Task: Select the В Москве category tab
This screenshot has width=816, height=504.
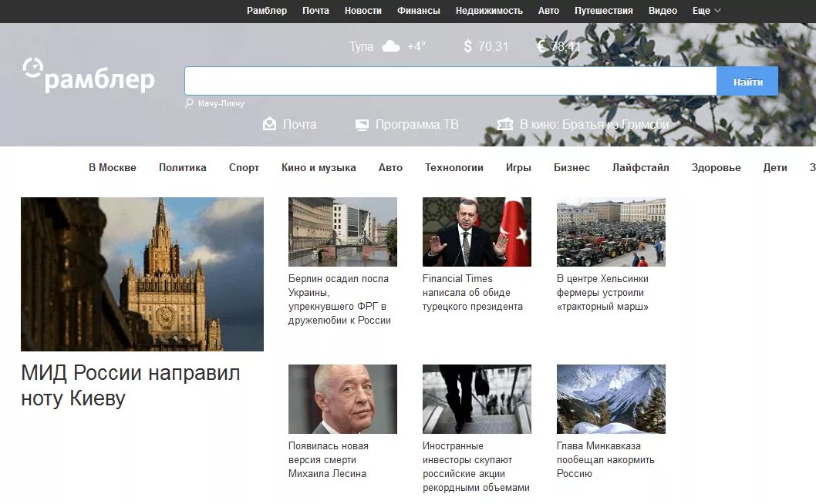Action: (113, 167)
